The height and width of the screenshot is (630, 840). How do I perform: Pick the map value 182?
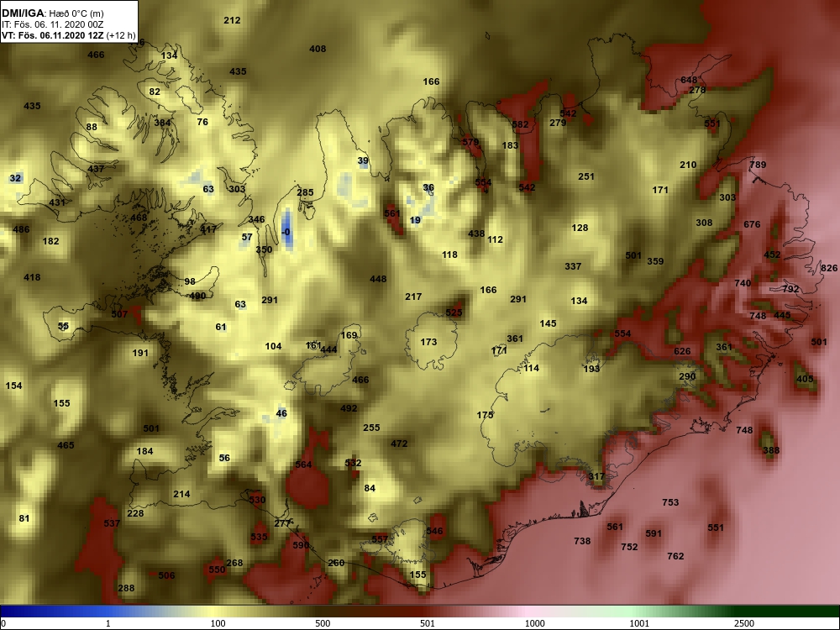(x=51, y=241)
